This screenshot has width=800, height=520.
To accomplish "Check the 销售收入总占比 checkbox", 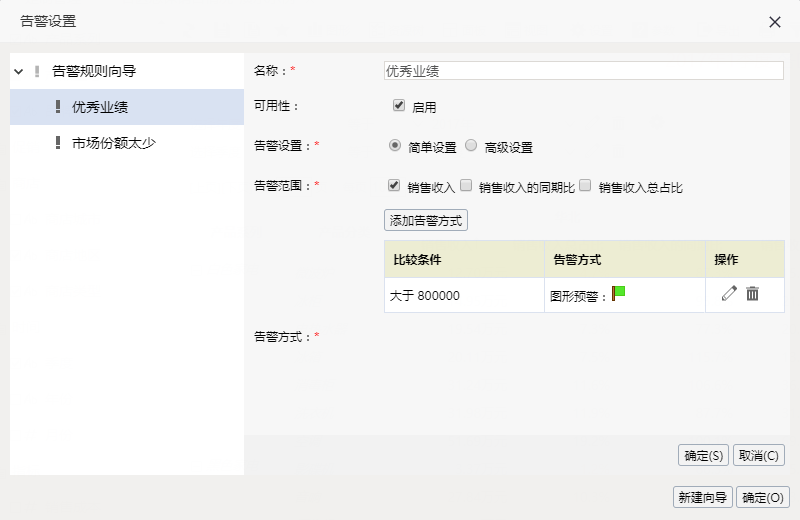I will point(585,185).
